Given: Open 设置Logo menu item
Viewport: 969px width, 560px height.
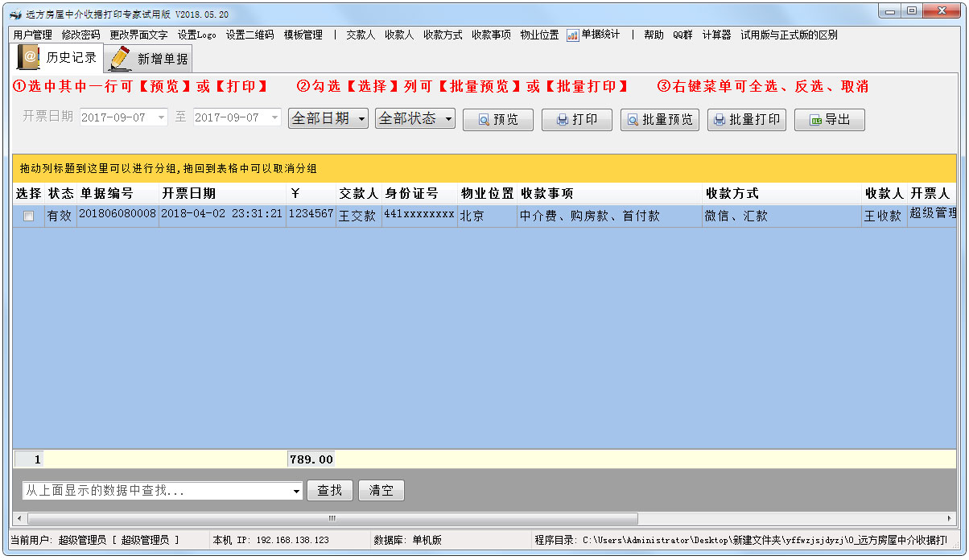Looking at the screenshot, I should pyautogui.click(x=196, y=35).
